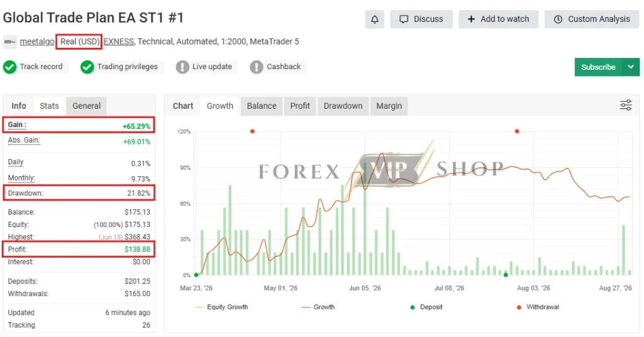This screenshot has height=337, width=644.
Task: Open Custom Analysis
Action: [592, 19]
